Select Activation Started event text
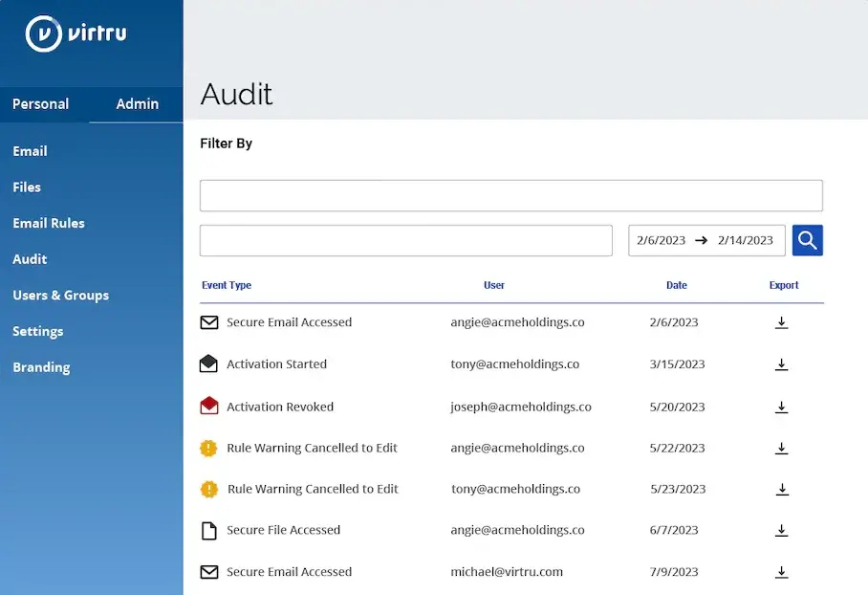This screenshot has height=595, width=868. tap(277, 364)
